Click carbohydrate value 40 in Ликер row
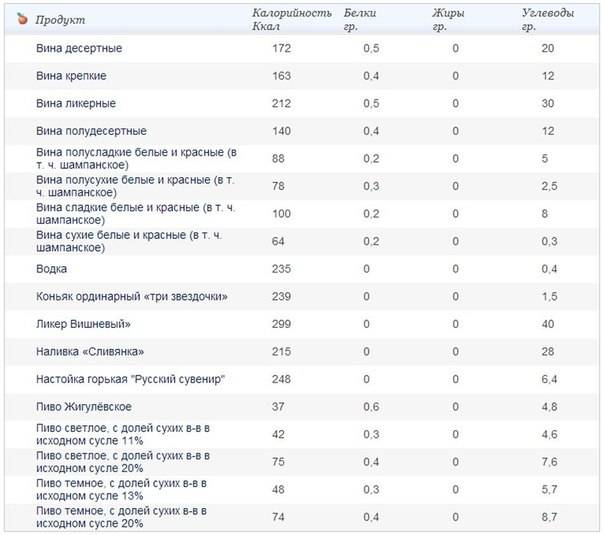Image resolution: width=604 pixels, height=535 pixels. click(x=547, y=324)
